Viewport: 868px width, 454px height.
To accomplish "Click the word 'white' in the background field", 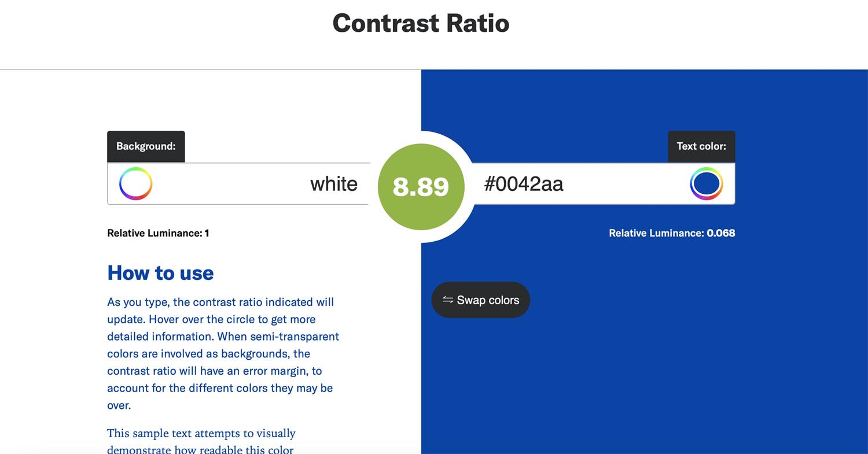I will [334, 184].
